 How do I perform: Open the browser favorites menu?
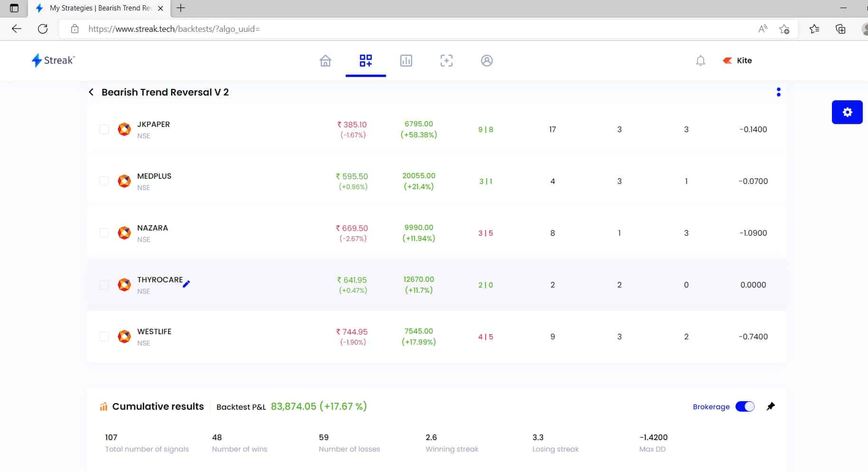(x=814, y=29)
